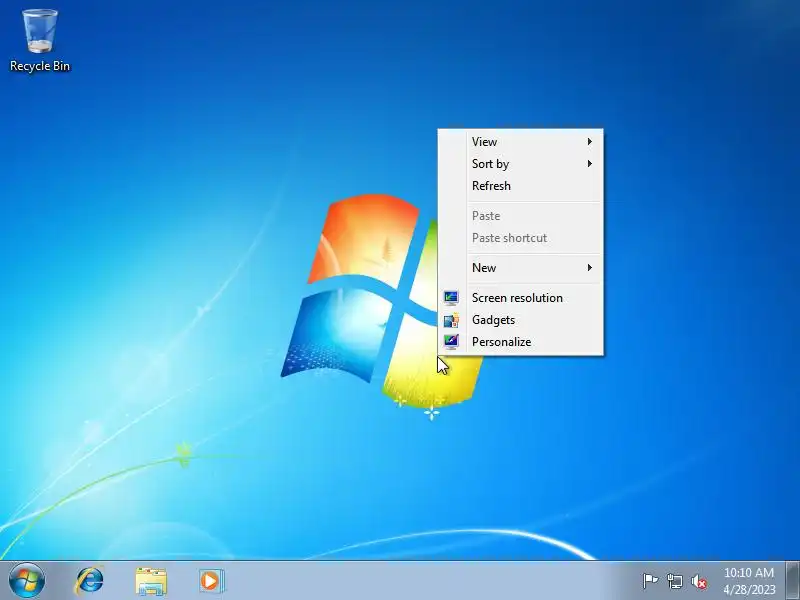The image size is (800, 600).
Task: Click the Screen resolution monitor icon
Action: tap(451, 297)
